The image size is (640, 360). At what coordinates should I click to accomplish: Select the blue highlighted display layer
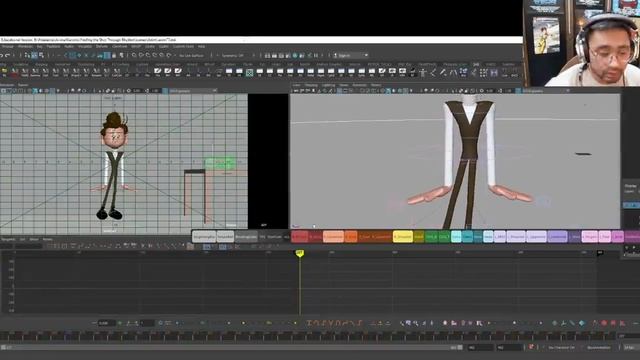(631, 205)
